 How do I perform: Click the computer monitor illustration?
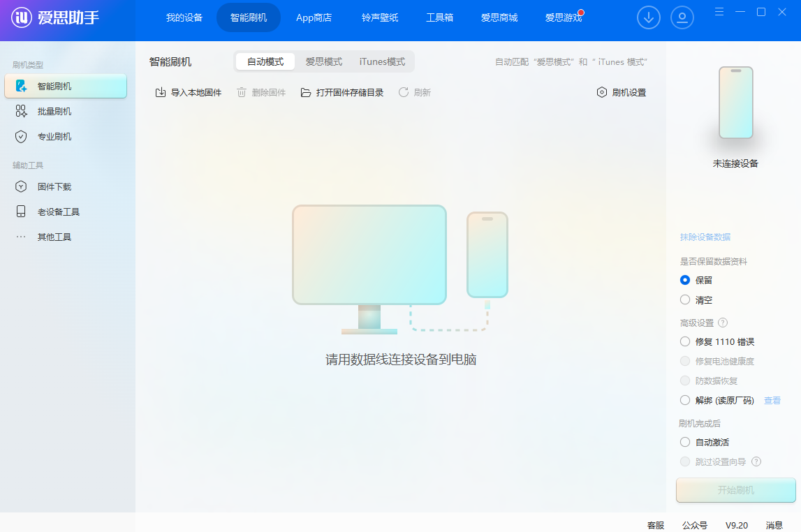[x=369, y=269]
